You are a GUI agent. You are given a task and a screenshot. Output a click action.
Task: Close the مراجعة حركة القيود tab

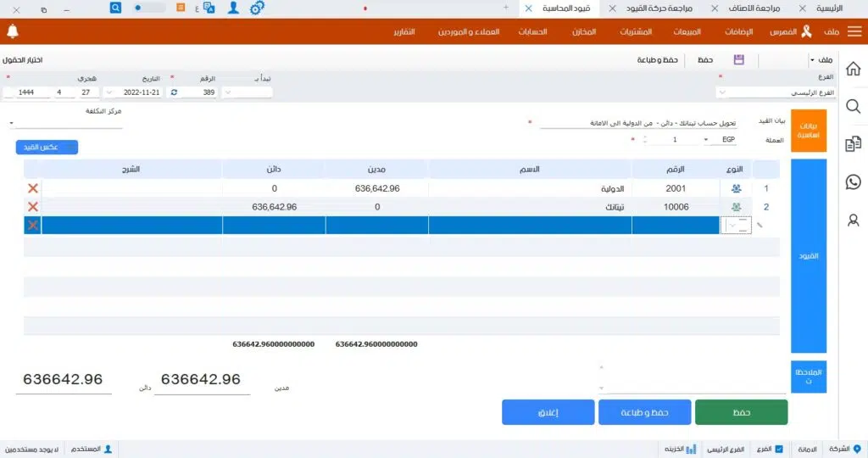point(612,8)
